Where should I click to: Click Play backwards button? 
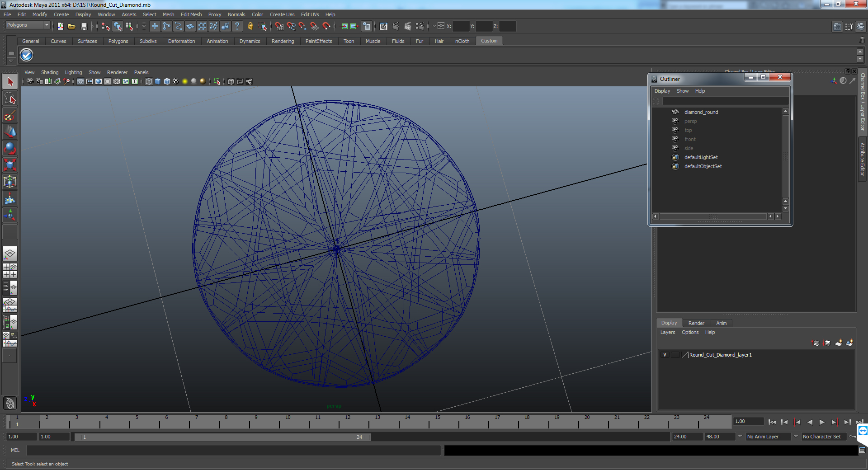pyautogui.click(x=810, y=422)
